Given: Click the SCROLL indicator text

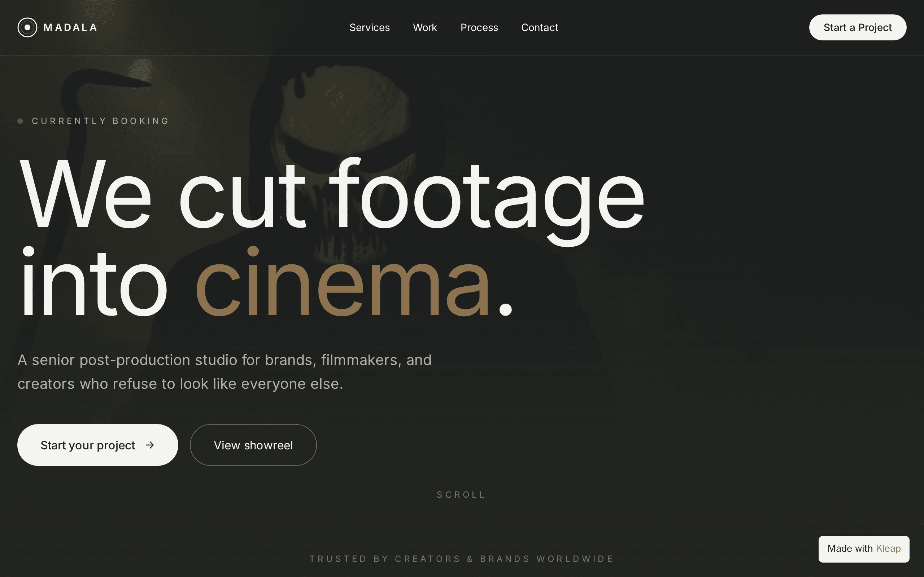Looking at the screenshot, I should point(461,494).
